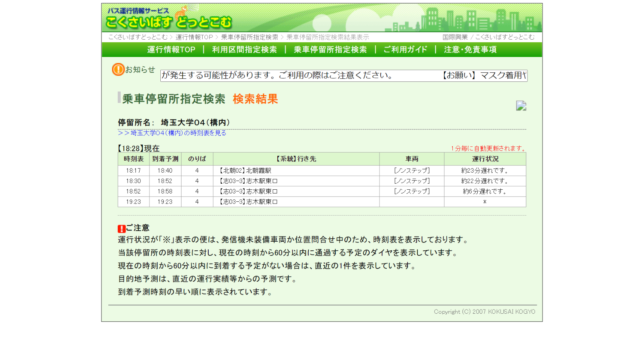Click the 到着予測 column header

tap(165, 159)
